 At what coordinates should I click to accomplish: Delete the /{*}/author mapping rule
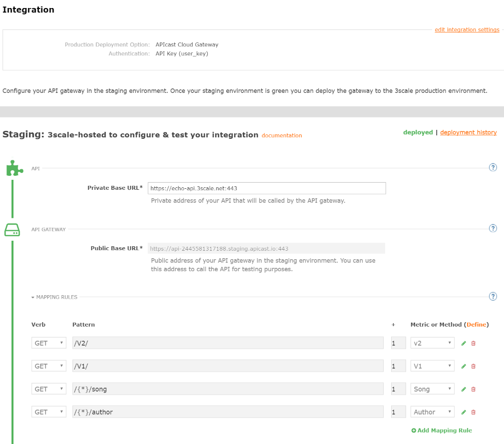(x=473, y=412)
